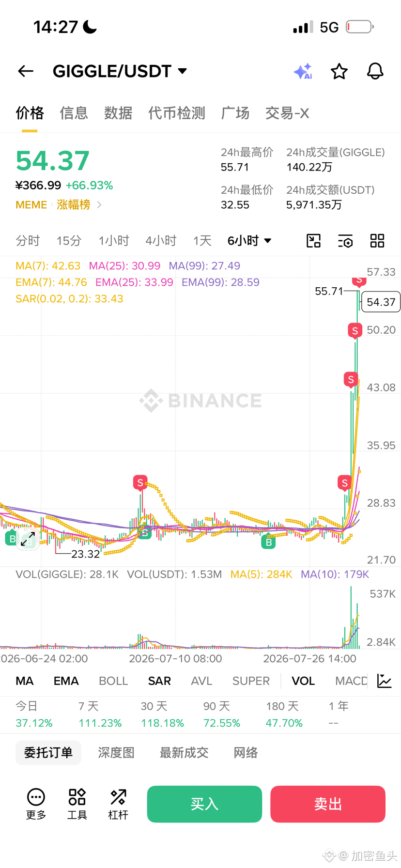Screen dimensions: 401x868
Task: Tap the VOL(GIGGLE): 28.1K label
Action: coord(67,574)
